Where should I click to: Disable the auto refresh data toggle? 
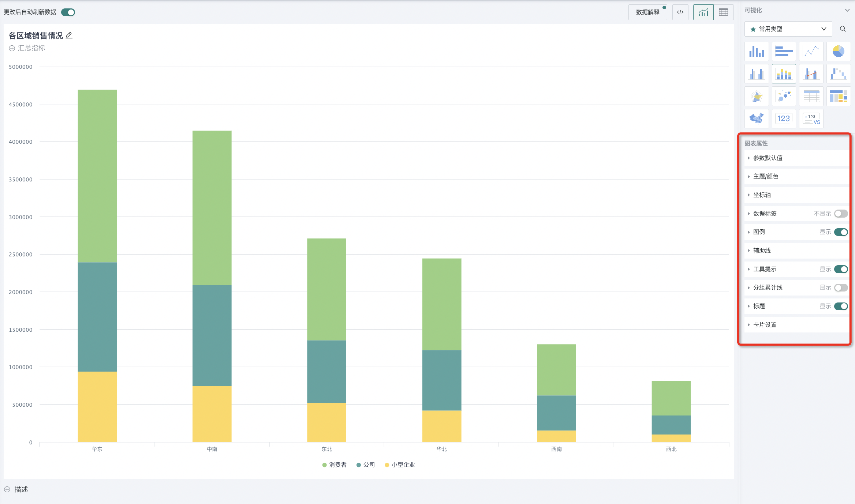coord(68,12)
